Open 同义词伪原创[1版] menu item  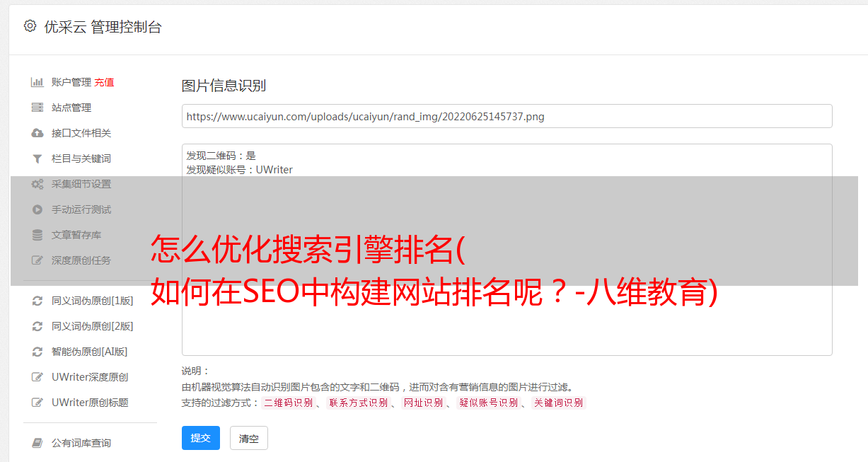[93, 301]
